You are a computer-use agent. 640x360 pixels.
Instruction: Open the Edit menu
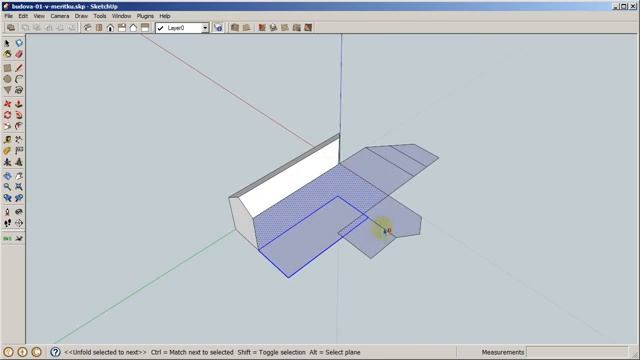[23, 16]
